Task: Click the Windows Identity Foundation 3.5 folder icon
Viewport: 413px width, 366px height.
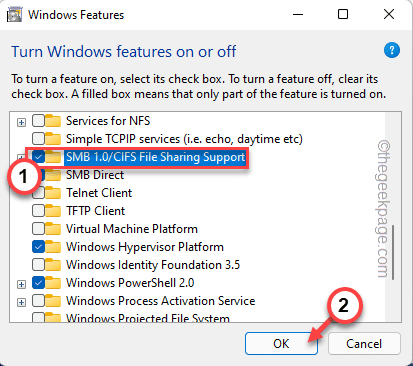Action: (53, 265)
